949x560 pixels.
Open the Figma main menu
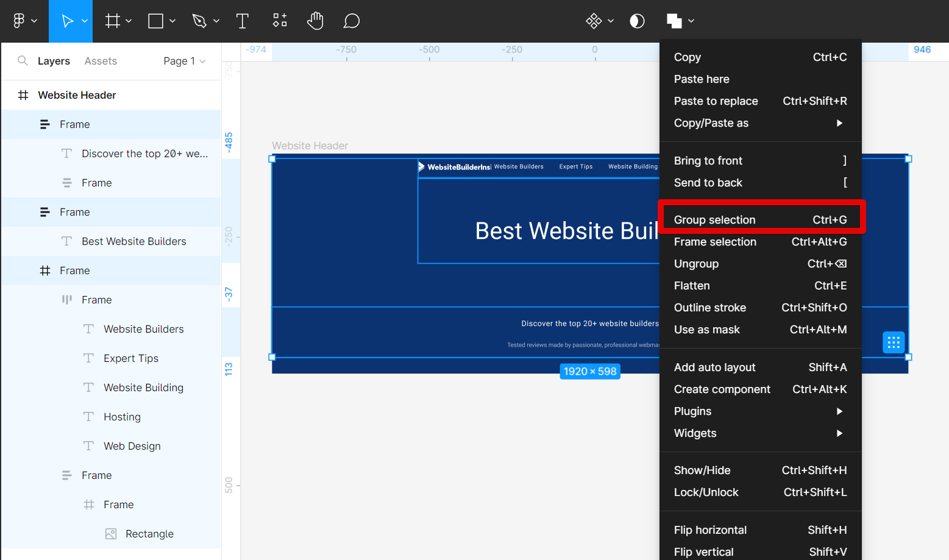[x=24, y=21]
